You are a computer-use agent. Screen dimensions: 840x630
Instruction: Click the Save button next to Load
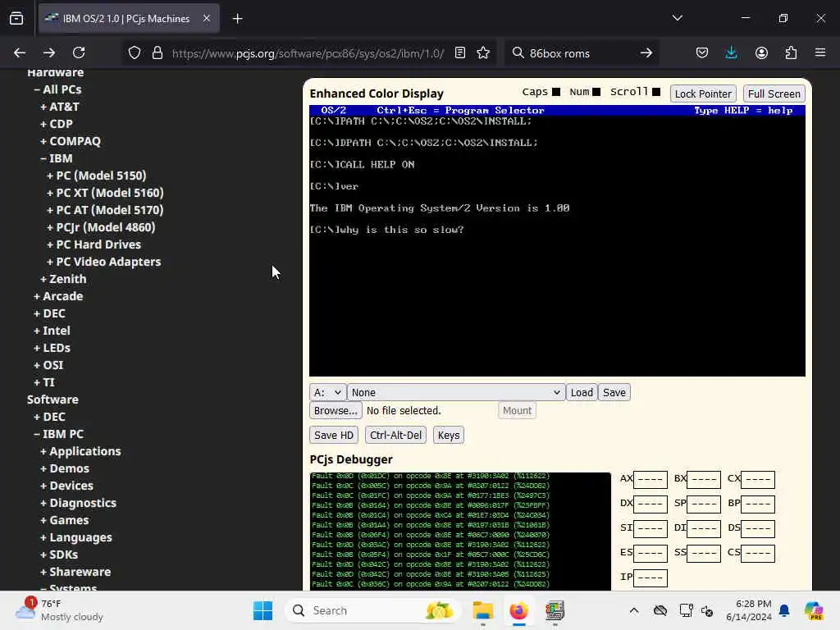[614, 392]
